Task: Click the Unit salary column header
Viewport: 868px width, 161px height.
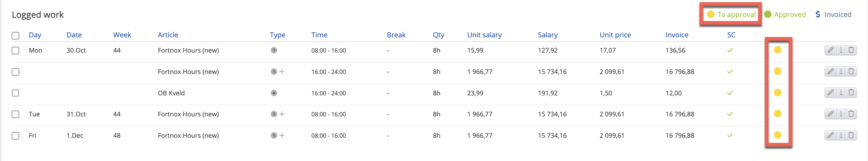Action: (x=484, y=35)
